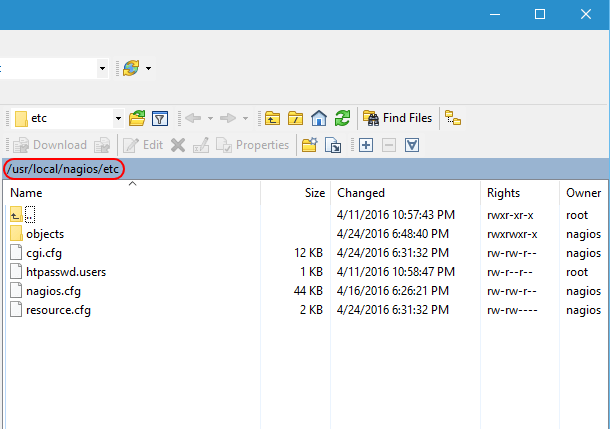This screenshot has height=429, width=610.
Task: Click the synchronize globe icon
Action: [x=131, y=68]
